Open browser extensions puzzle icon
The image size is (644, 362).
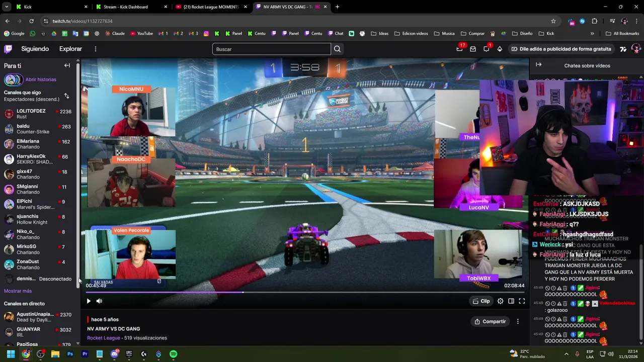coord(595,21)
